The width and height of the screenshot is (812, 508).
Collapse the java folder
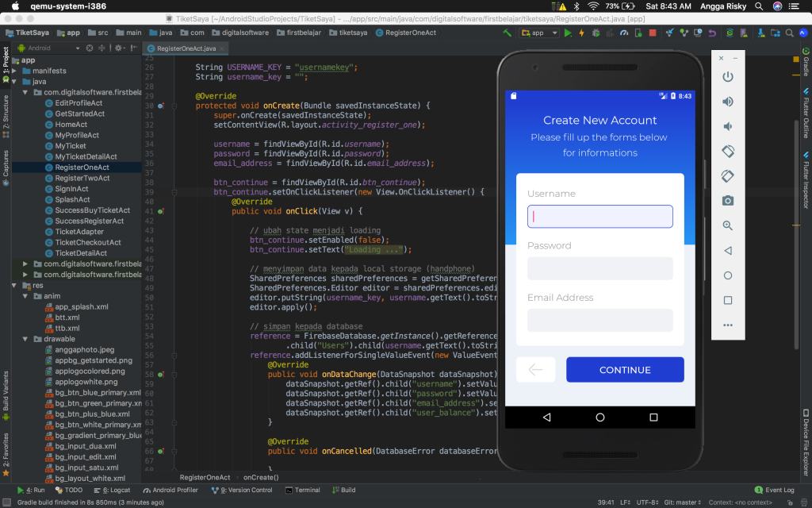[14, 82]
